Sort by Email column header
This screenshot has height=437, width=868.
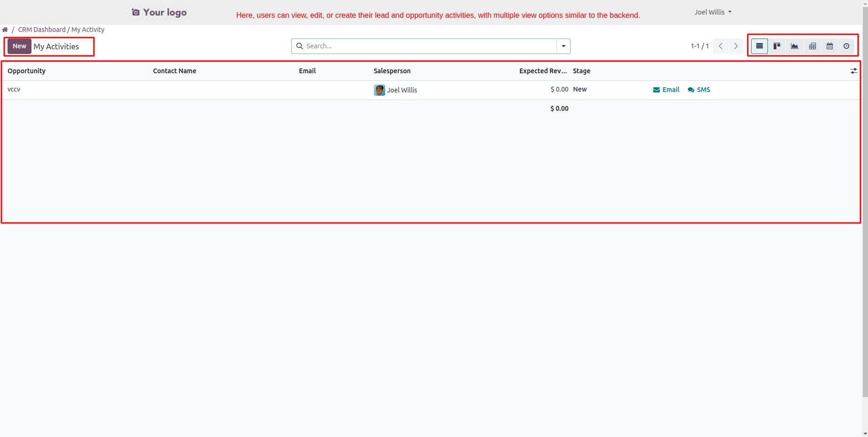[307, 71]
